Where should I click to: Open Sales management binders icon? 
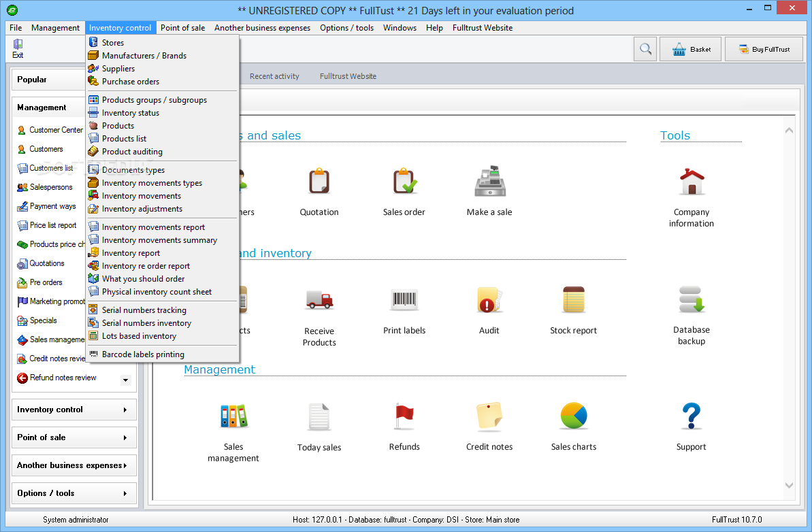(233, 416)
